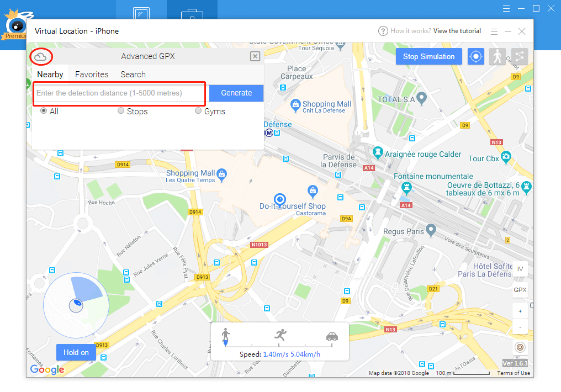Viewport: 561px width, 392px height.
Task: Zoom out the map with minus button
Action: 520,327
